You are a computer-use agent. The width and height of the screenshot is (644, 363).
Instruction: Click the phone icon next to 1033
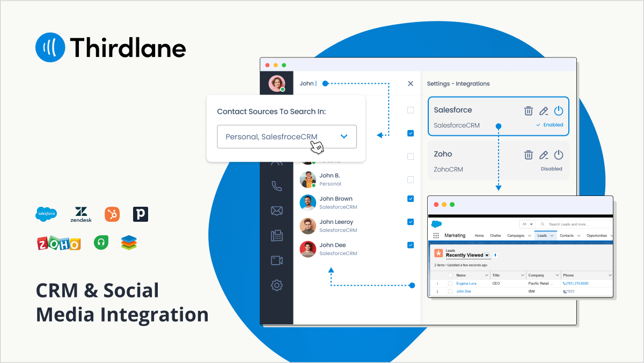[x=565, y=292]
